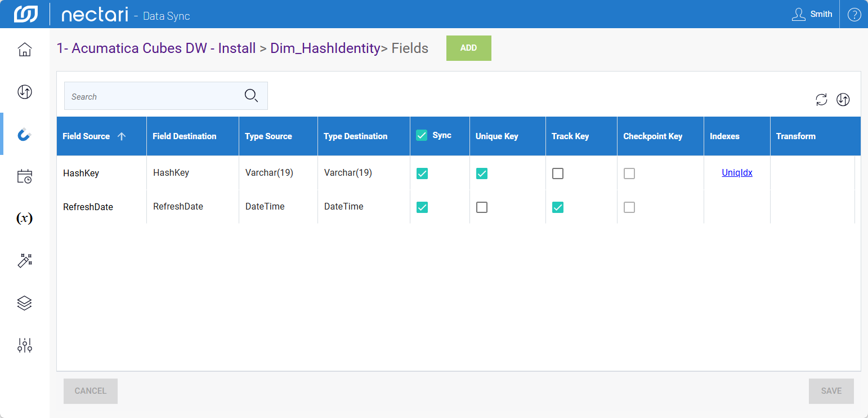Screen dimensions: 868x418
Task: Select the magnet icon in sidebar
Action: point(25,135)
